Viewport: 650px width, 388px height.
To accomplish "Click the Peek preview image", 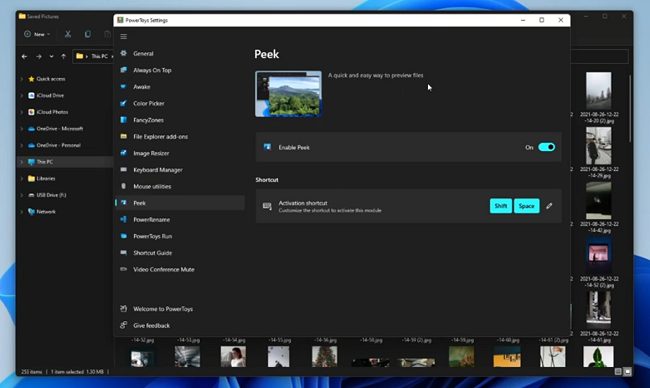I will click(x=289, y=94).
